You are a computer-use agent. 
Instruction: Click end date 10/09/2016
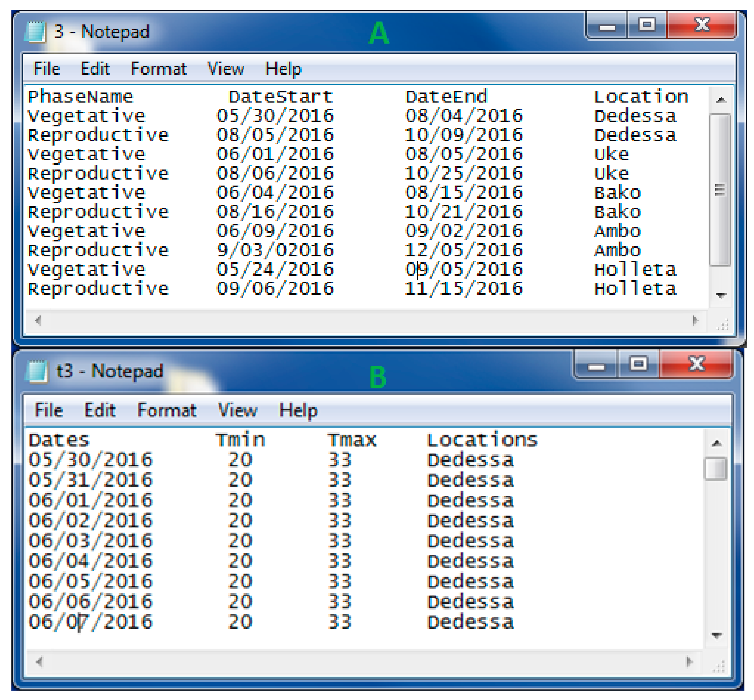coord(464,135)
